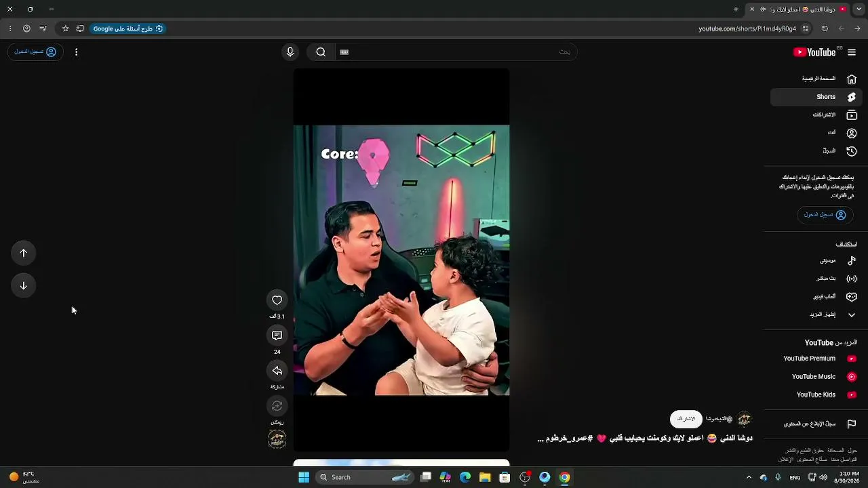Click the Windows taskbar Search box
The image size is (868, 488).
[x=365, y=477]
